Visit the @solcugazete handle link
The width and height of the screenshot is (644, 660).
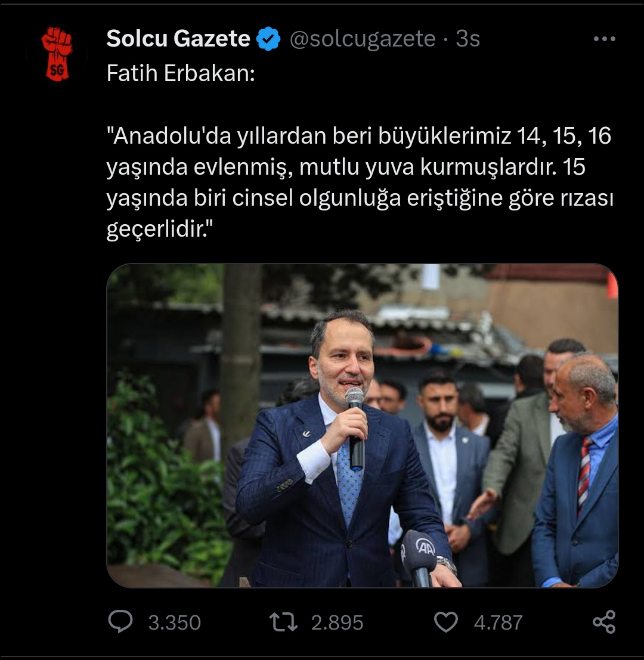[363, 39]
